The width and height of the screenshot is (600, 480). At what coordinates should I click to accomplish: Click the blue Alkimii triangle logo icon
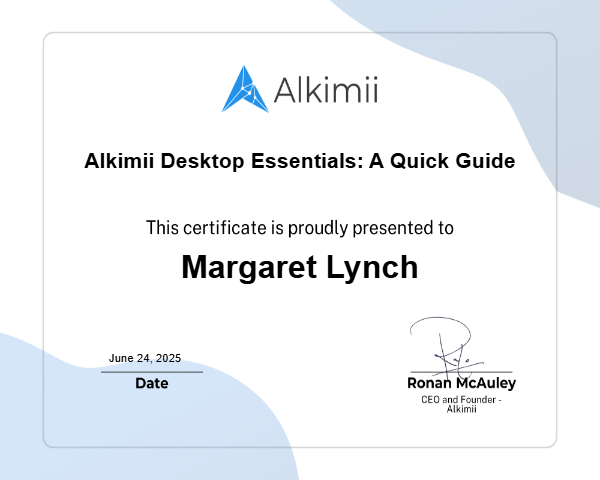pyautogui.click(x=245, y=89)
